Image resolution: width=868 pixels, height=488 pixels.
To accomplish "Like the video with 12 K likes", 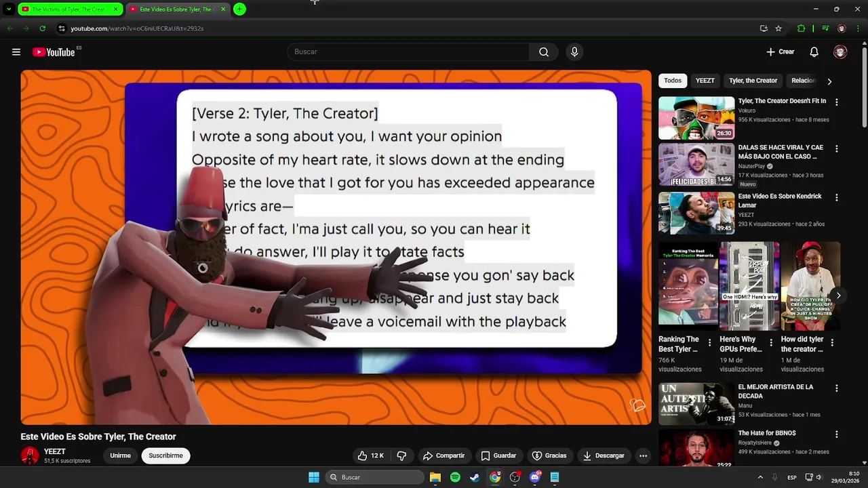I will [371, 455].
